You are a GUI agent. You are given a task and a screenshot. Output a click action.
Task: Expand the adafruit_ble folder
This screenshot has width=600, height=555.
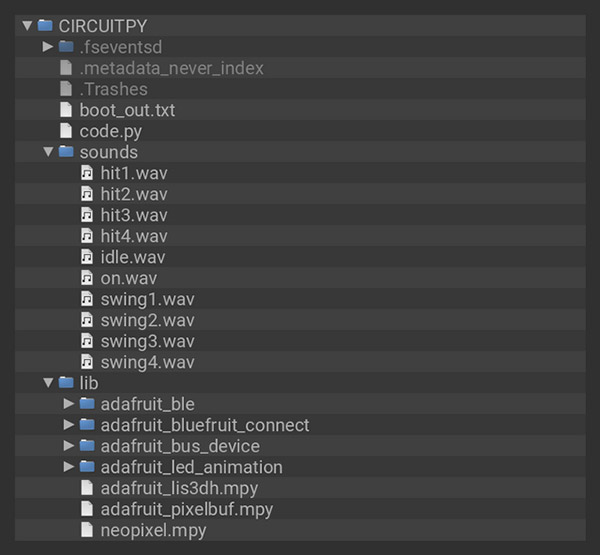coord(69,403)
